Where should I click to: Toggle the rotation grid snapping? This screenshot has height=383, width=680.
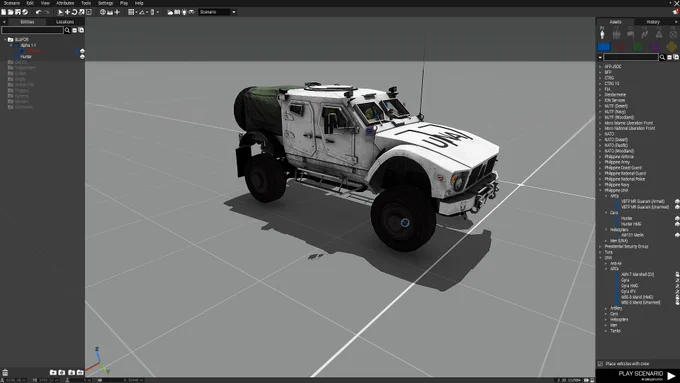[x=142, y=12]
